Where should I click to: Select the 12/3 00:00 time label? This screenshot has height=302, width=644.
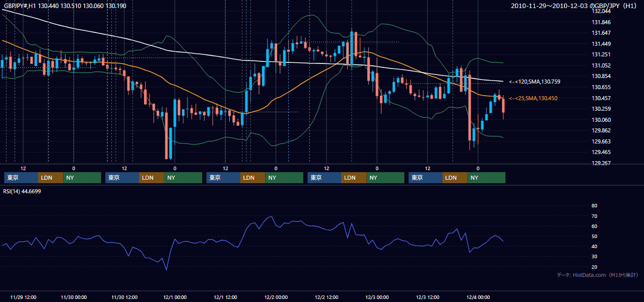377,297
